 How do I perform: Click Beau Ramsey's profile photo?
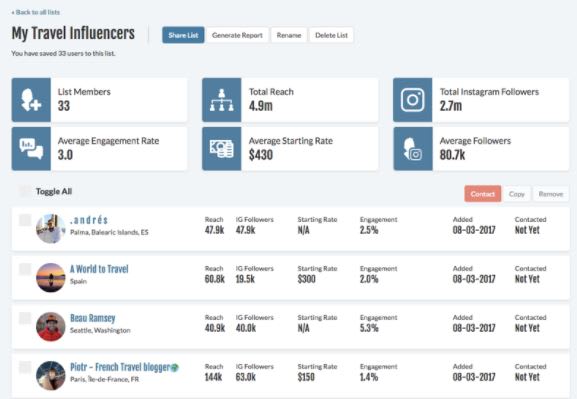click(51, 326)
